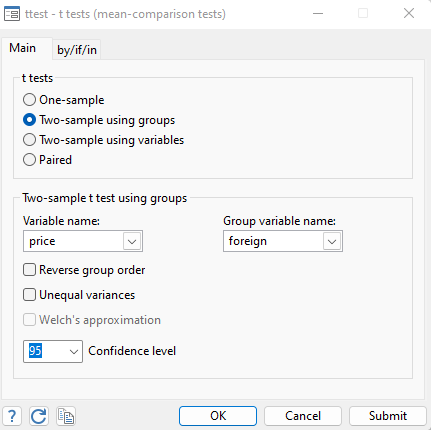
Task: Switch to the by/if/in tab
Action: (77, 50)
